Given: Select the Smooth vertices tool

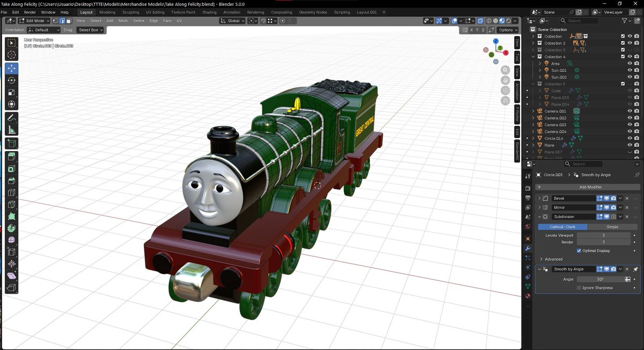Looking at the screenshot, I should (x=11, y=240).
